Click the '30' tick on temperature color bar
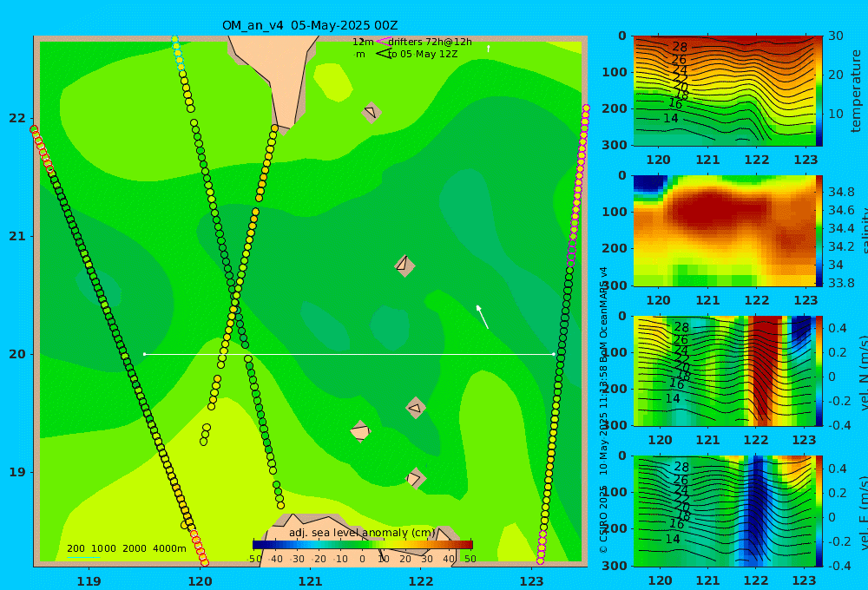 click(836, 36)
